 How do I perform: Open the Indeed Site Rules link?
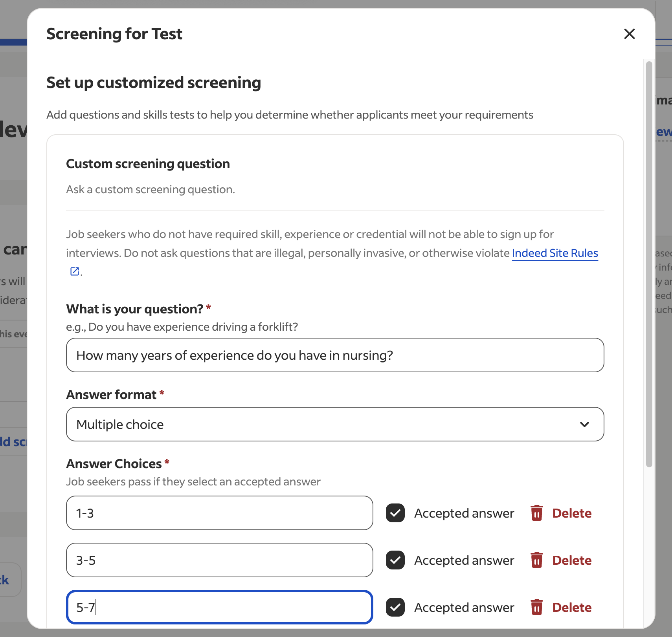(x=554, y=253)
